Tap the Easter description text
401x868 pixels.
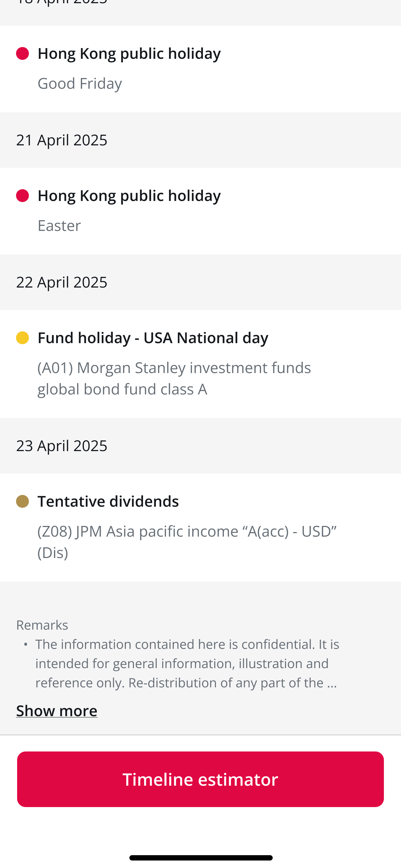click(59, 226)
